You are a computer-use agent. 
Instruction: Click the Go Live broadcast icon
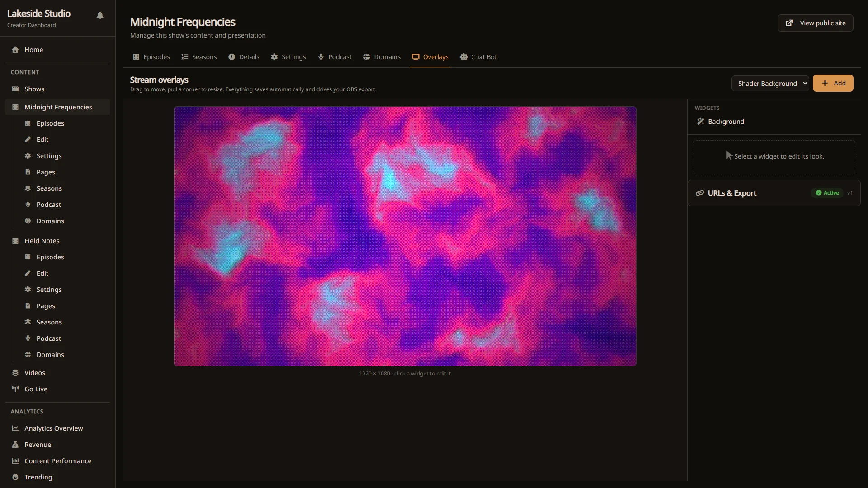(x=15, y=389)
